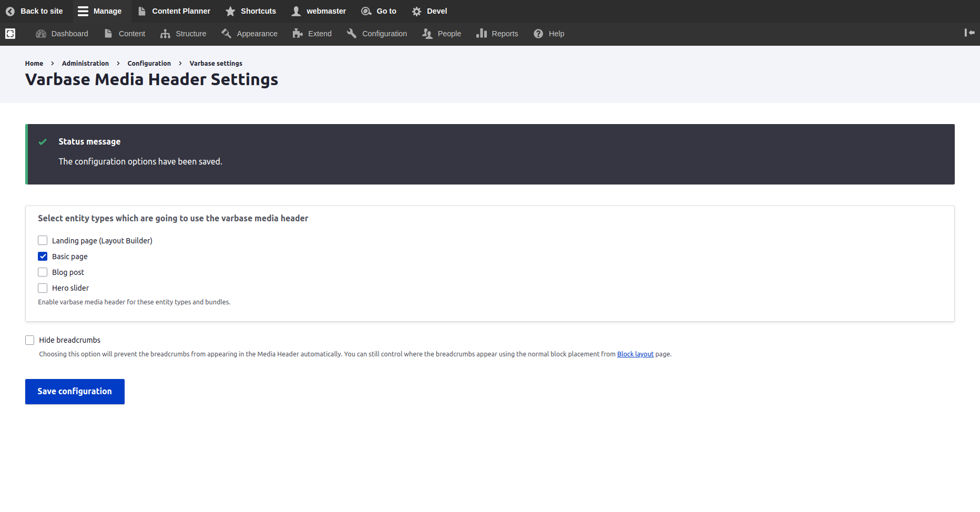Open the Devel menu
The height and width of the screenshot is (512, 980).
[x=430, y=11]
